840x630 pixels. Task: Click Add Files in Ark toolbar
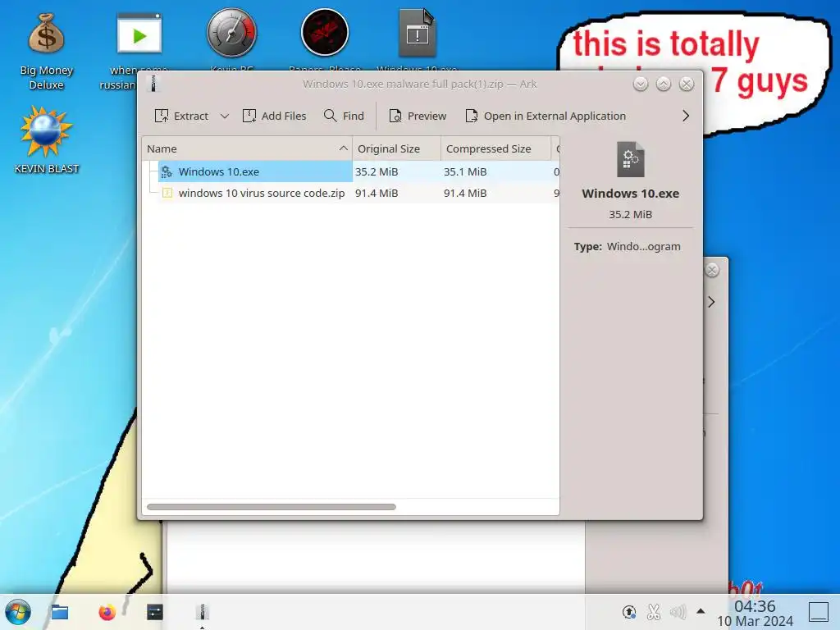(274, 116)
